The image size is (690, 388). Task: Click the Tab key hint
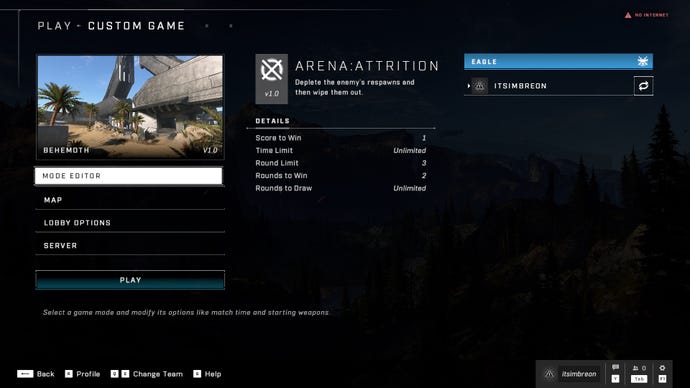[x=639, y=379]
